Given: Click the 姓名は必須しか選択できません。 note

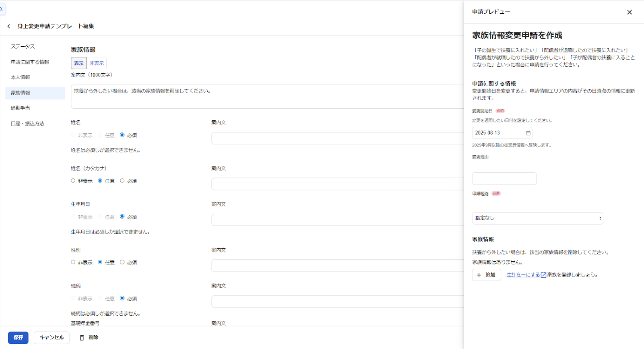Looking at the screenshot, I should (105, 150).
